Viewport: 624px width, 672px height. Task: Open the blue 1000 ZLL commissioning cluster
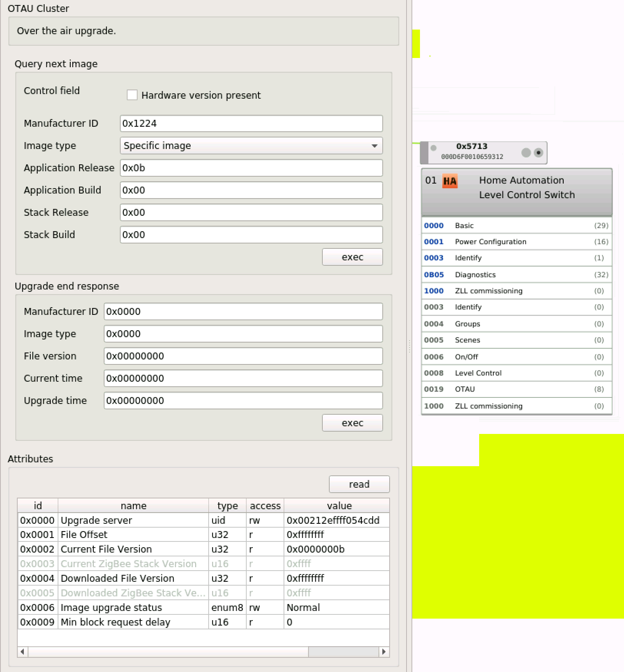click(x=517, y=291)
